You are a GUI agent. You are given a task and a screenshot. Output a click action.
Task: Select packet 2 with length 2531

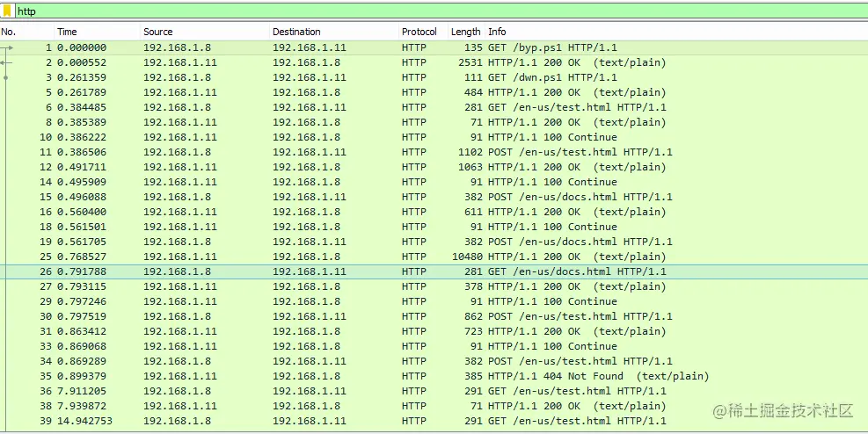click(434, 62)
